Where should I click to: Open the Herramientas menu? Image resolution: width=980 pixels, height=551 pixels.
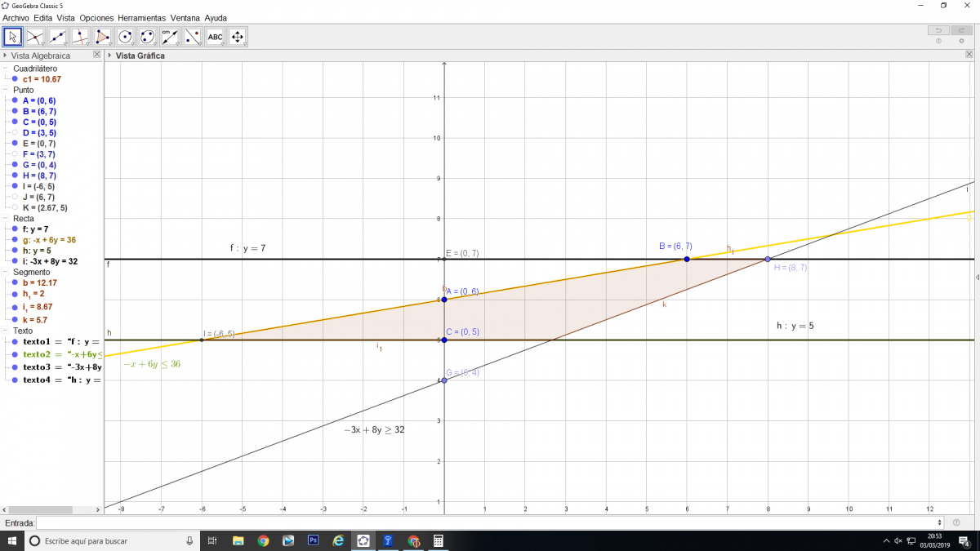click(141, 17)
